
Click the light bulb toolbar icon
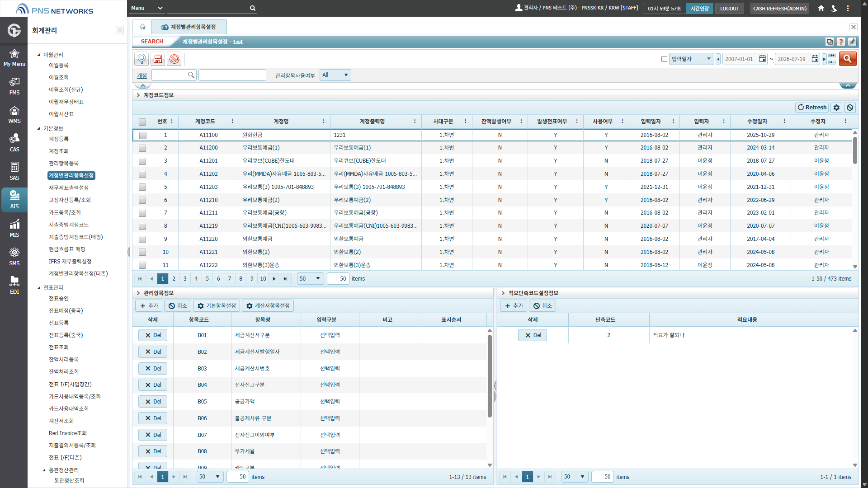pos(142,59)
